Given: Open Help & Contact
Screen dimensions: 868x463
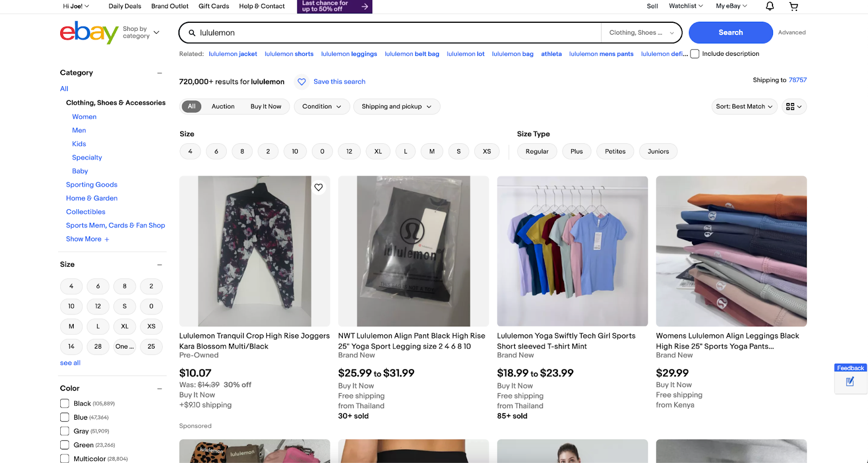Looking at the screenshot, I should (262, 7).
